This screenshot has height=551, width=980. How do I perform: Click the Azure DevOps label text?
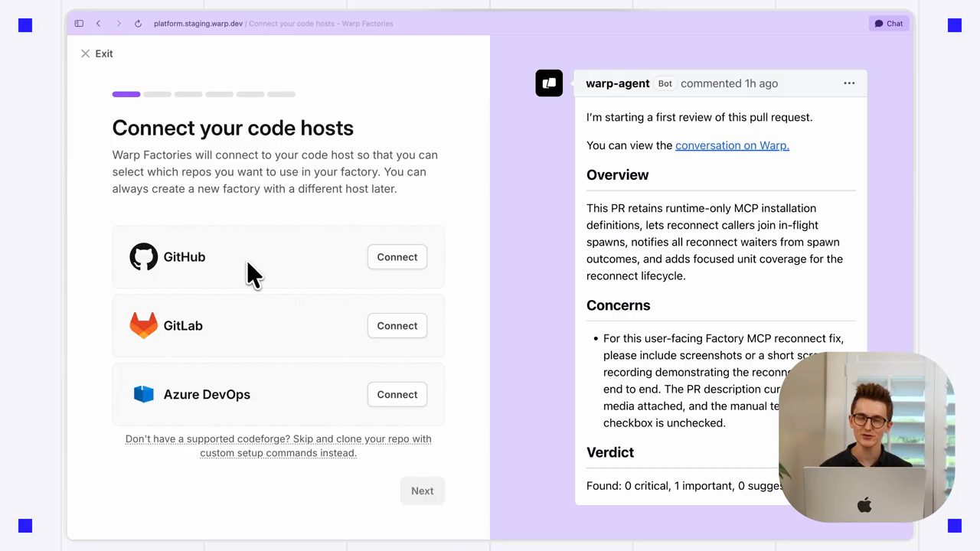207,395
